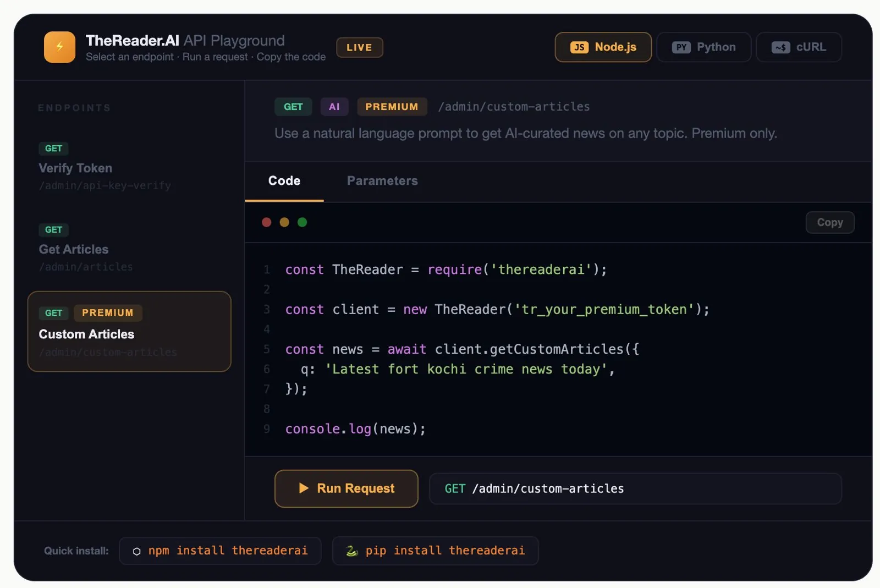Click the JS badge icon on Node.js
The image size is (880, 588).
579,47
